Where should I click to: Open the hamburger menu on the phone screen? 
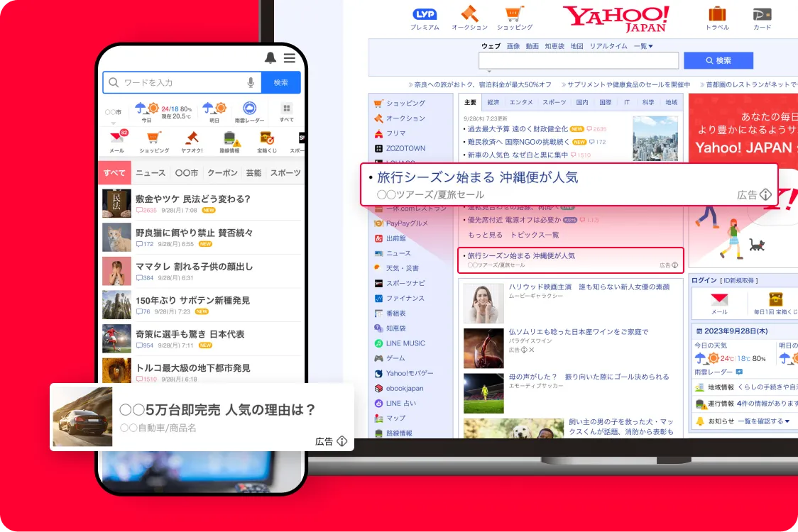(x=290, y=58)
